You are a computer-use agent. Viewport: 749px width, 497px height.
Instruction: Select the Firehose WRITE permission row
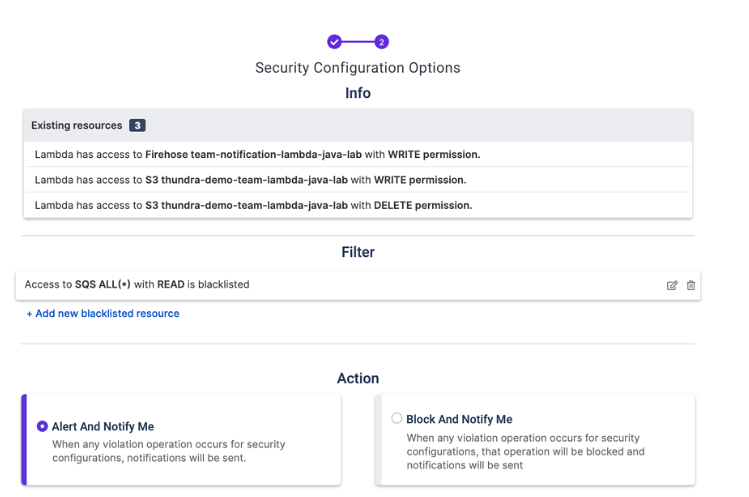tap(257, 155)
